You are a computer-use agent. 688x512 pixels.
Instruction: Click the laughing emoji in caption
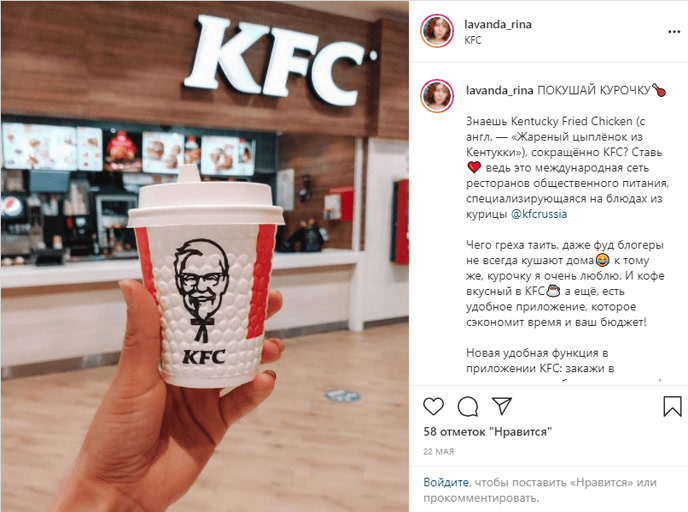pyautogui.click(x=602, y=260)
